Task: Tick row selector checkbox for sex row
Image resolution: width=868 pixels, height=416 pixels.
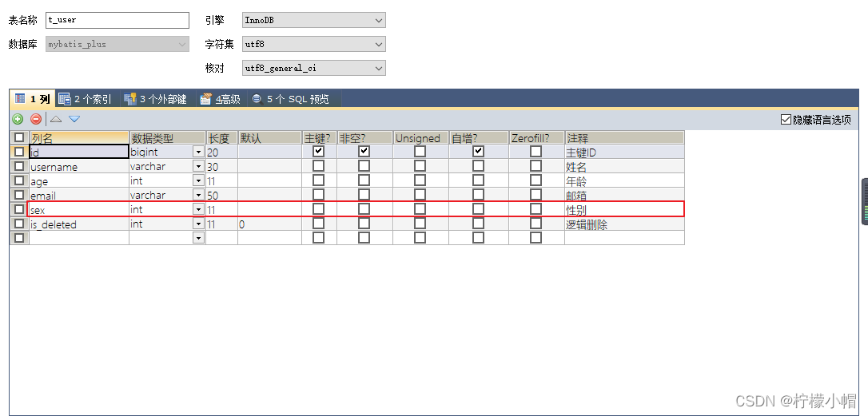Action: click(19, 208)
